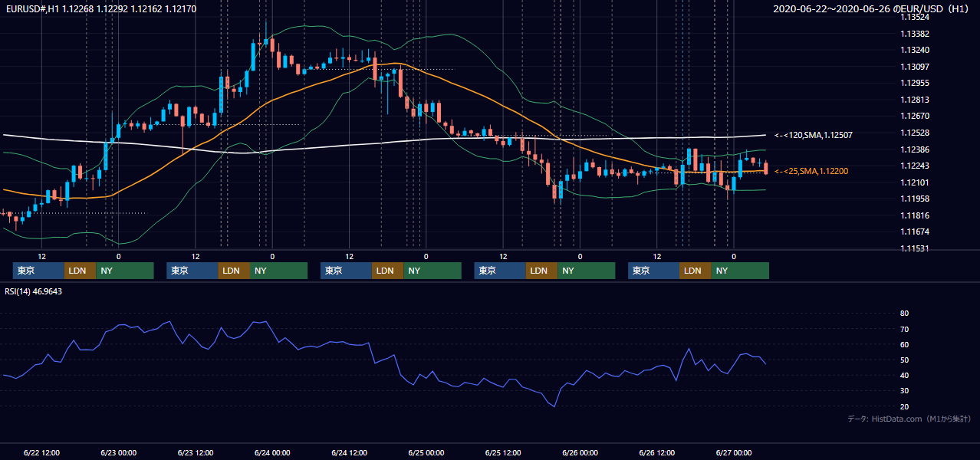Click price axis value 1.11531
This screenshot has width=980, height=460.
[914, 248]
